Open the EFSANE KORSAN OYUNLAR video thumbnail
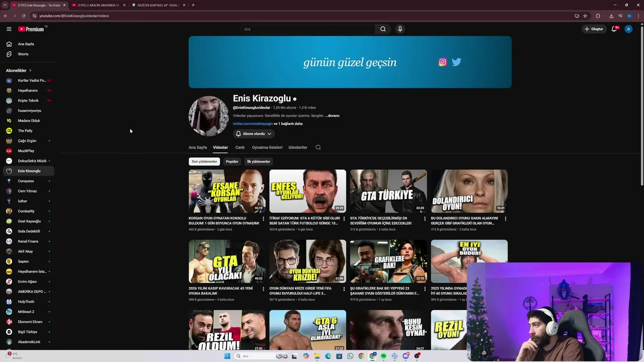 pyautogui.click(x=227, y=191)
